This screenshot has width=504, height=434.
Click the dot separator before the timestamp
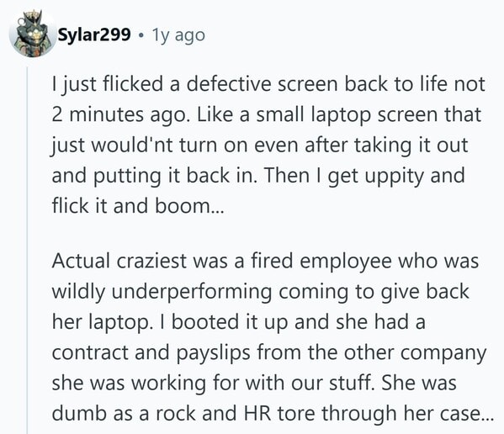pos(141,35)
